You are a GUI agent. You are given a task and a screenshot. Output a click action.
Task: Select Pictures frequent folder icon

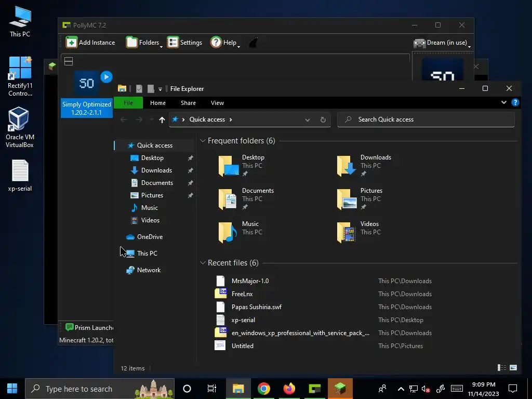(x=347, y=199)
